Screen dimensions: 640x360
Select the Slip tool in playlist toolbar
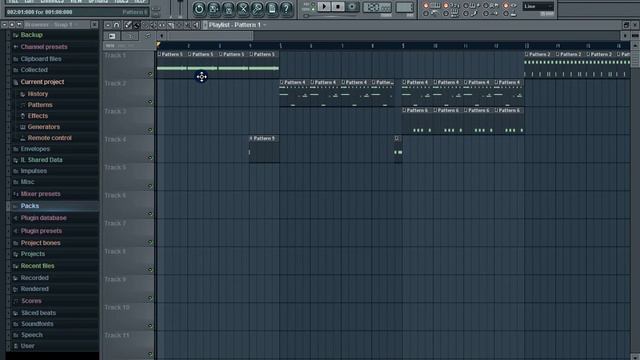tap(162, 25)
